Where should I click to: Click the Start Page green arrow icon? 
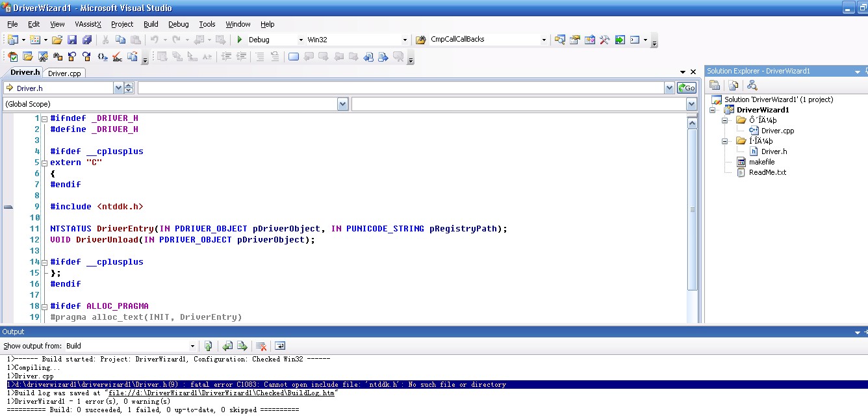tap(620, 40)
